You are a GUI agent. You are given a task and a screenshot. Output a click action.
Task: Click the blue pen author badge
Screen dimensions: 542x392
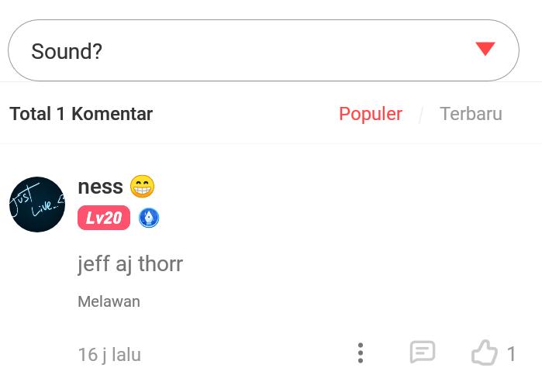pyautogui.click(x=149, y=218)
